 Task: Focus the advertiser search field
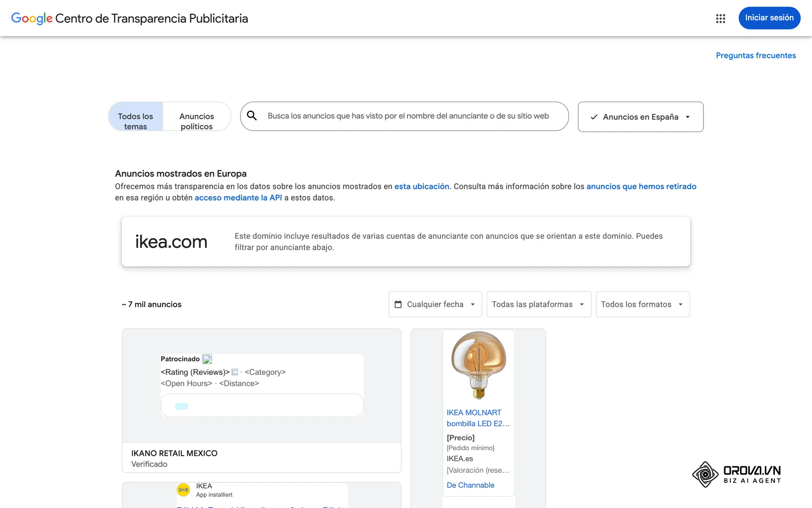tap(404, 116)
